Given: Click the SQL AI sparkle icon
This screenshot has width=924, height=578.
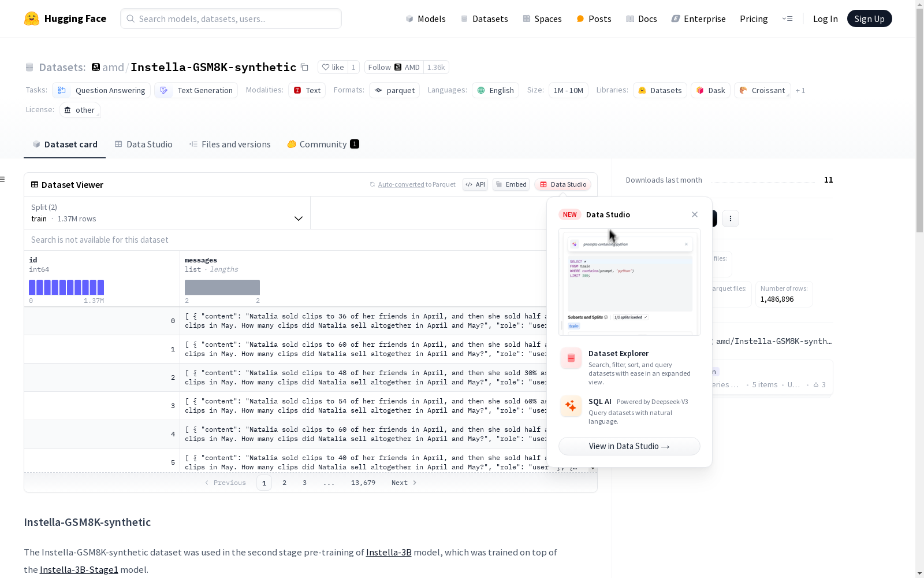Looking at the screenshot, I should coord(571,406).
